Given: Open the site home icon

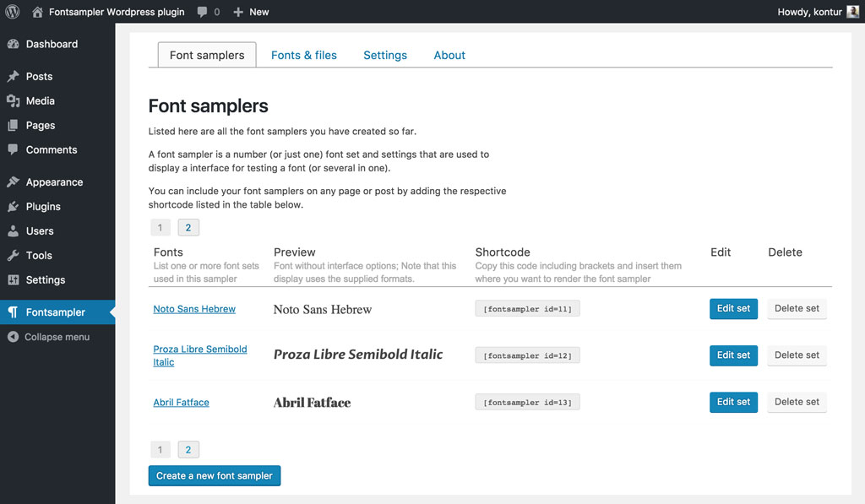Looking at the screenshot, I should pos(37,12).
